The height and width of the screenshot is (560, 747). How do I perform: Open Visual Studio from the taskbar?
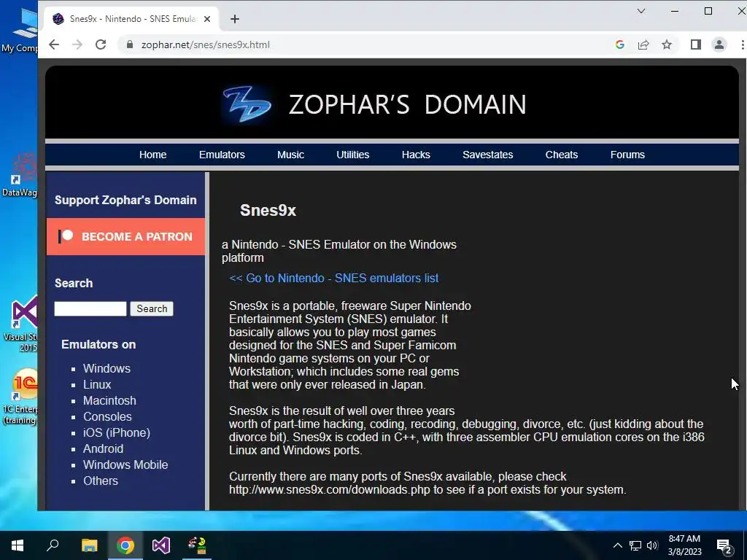click(161, 545)
